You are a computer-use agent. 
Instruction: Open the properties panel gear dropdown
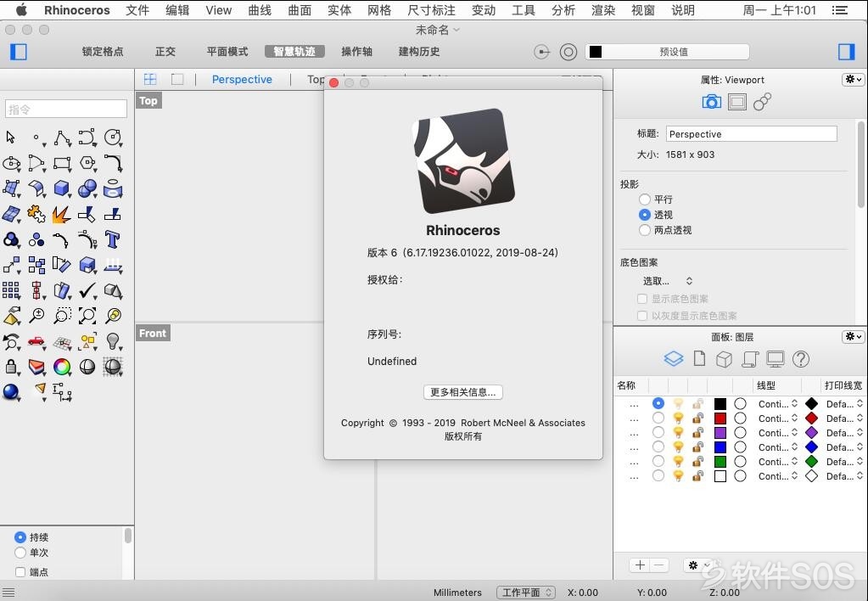(853, 80)
